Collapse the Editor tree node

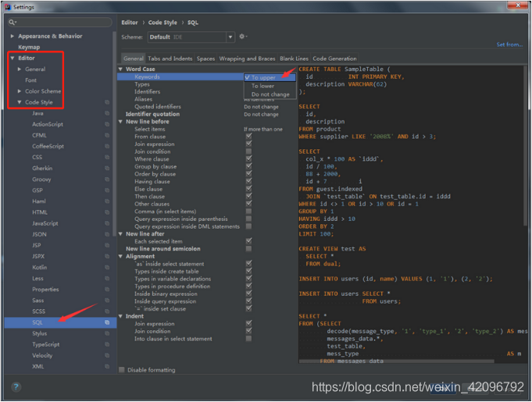[12, 58]
